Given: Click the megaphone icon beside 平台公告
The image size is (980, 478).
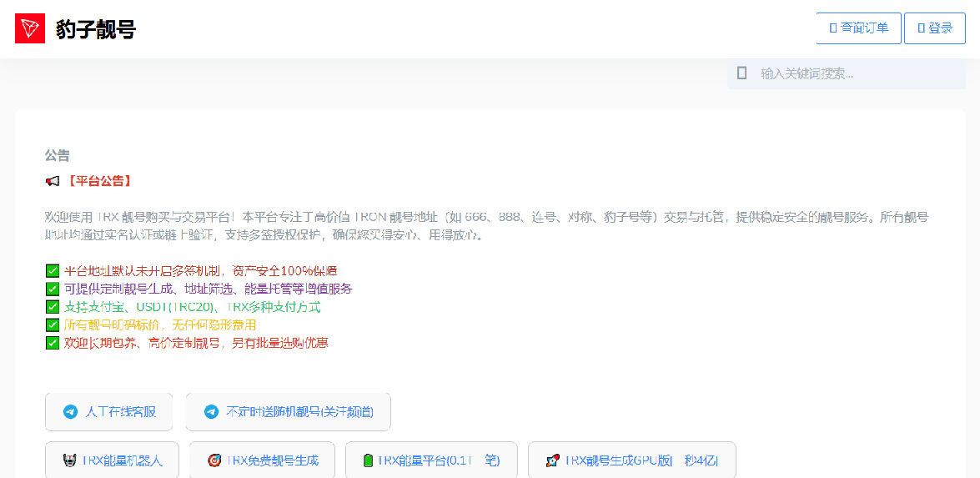Looking at the screenshot, I should point(53,181).
